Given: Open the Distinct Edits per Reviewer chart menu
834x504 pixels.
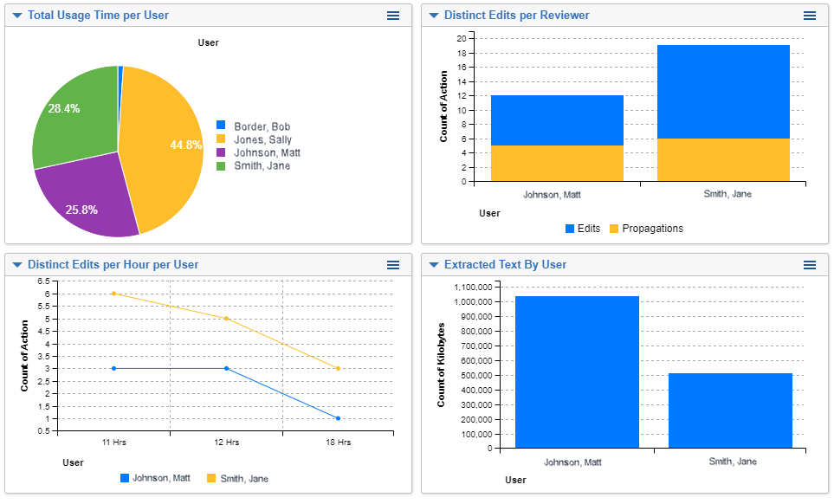Looking at the screenshot, I should point(809,15).
